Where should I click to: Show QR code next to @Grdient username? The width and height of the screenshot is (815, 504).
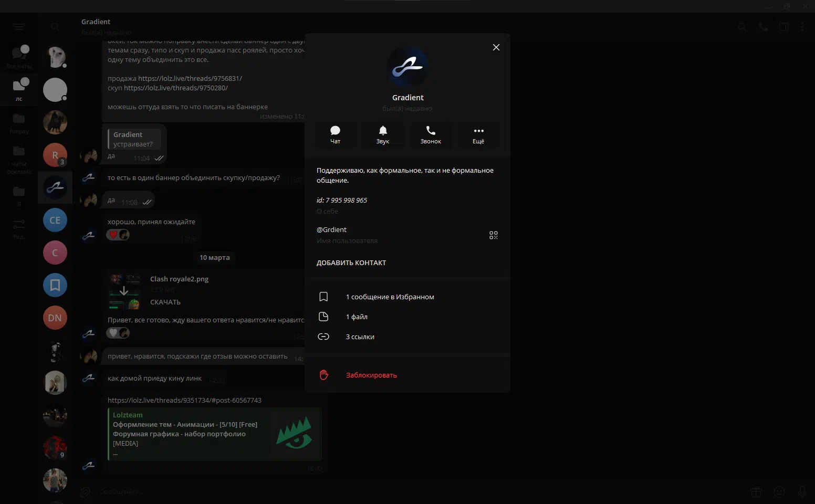(493, 235)
